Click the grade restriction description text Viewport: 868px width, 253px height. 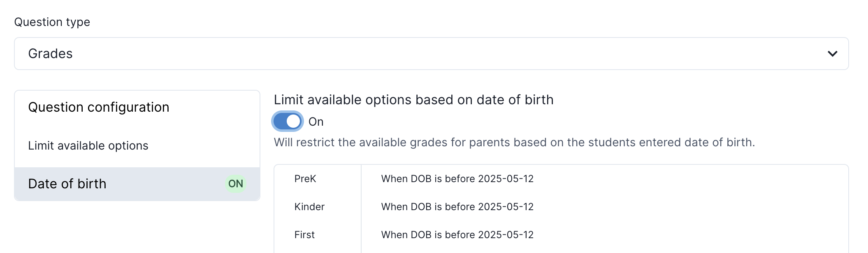pyautogui.click(x=514, y=143)
